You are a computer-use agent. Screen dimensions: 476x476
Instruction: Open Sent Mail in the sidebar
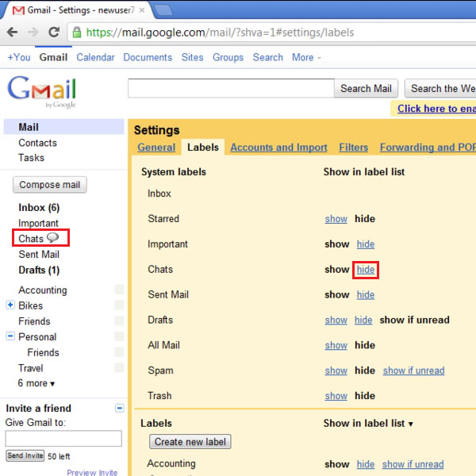pos(39,255)
